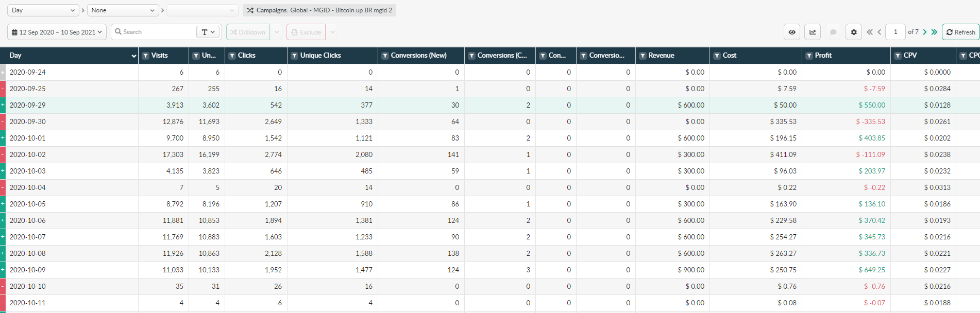Open the search type T selector
This screenshot has width=980, height=313.
(x=208, y=32)
